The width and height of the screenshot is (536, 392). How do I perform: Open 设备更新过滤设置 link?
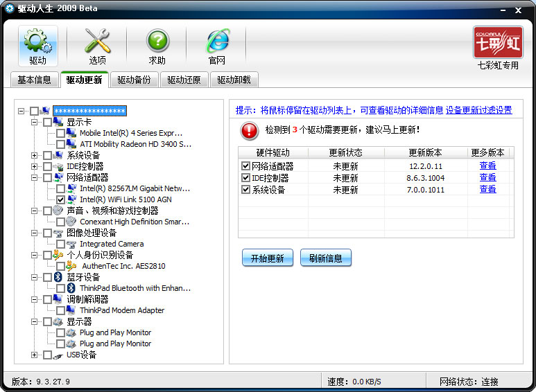(x=479, y=110)
